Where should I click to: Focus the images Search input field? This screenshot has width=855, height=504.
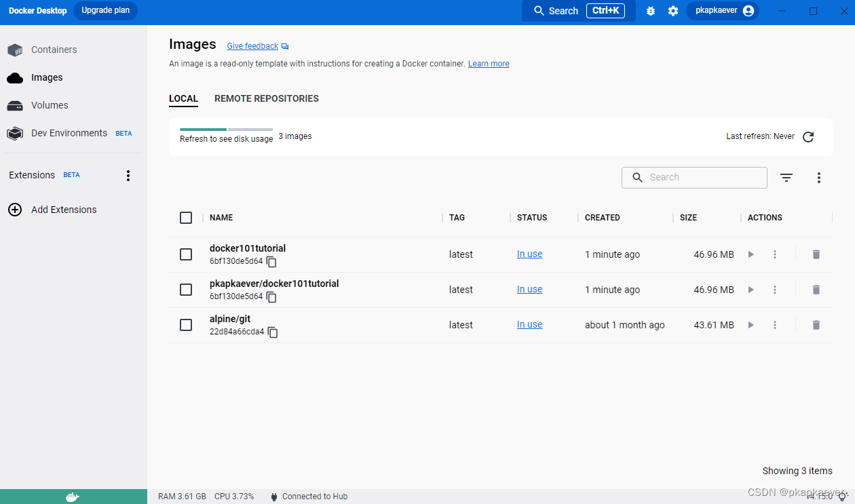[x=694, y=177]
